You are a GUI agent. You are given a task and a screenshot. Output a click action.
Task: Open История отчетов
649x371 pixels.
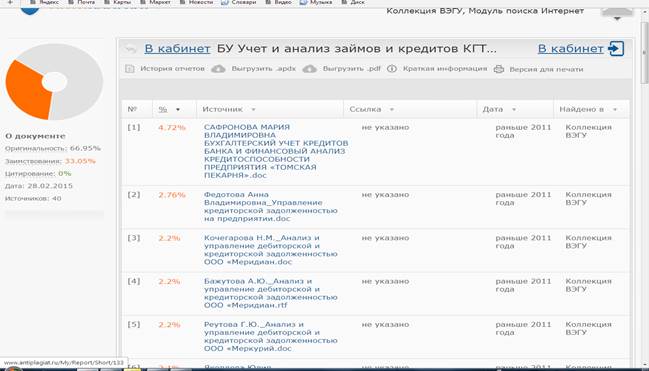point(172,69)
